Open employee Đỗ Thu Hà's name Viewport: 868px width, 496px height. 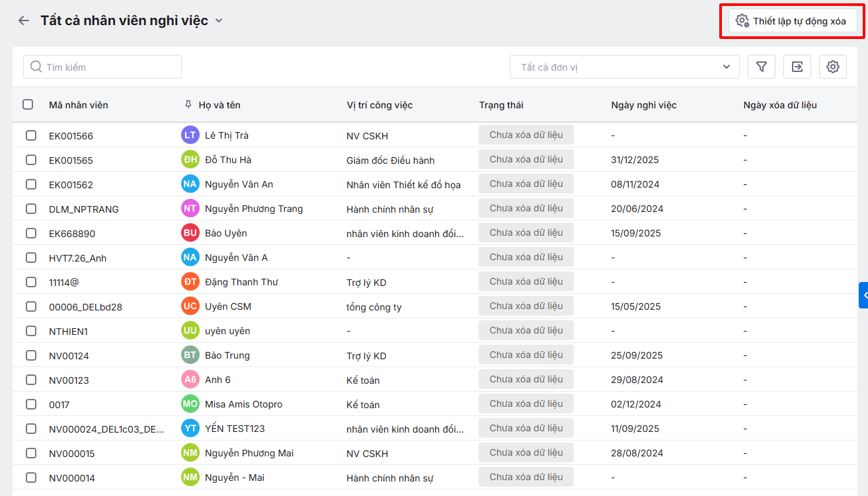[228, 160]
